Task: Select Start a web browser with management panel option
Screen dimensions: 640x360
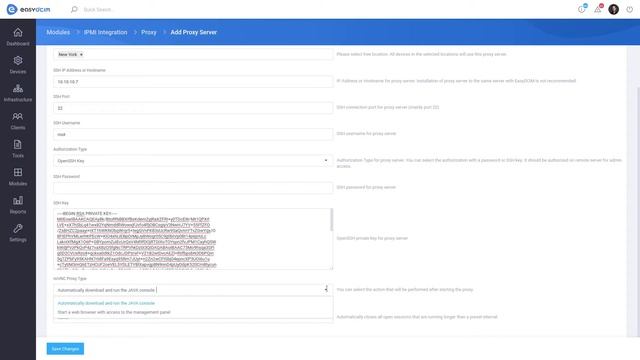Action: point(114,312)
